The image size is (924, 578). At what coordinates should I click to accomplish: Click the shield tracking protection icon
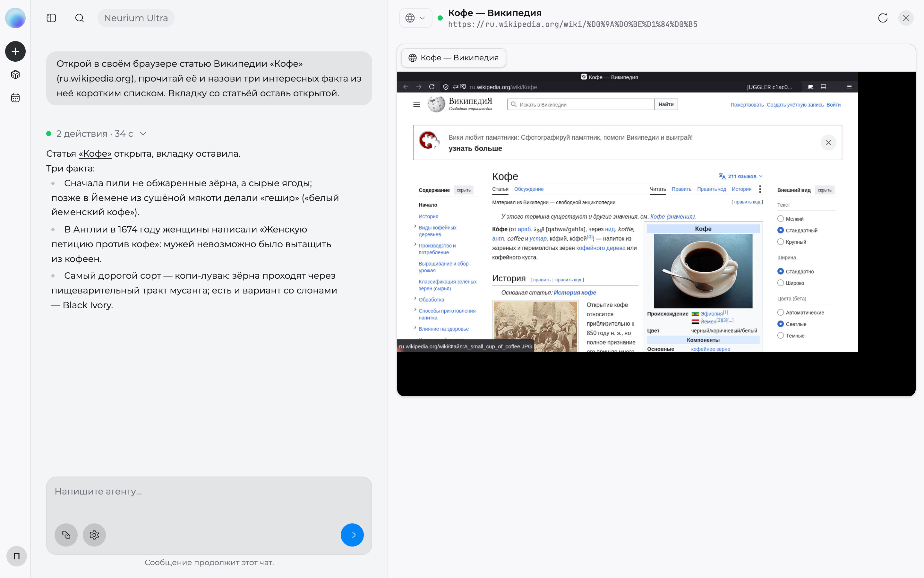tap(446, 87)
